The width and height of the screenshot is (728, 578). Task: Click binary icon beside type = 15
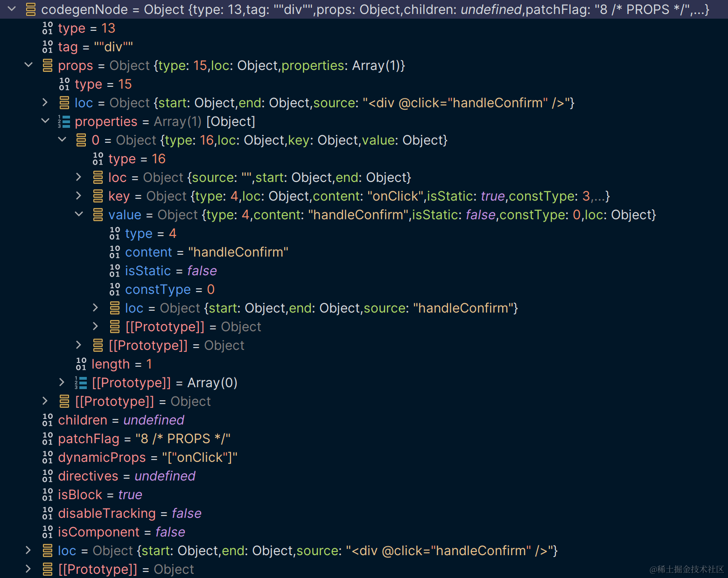pyautogui.click(x=64, y=84)
